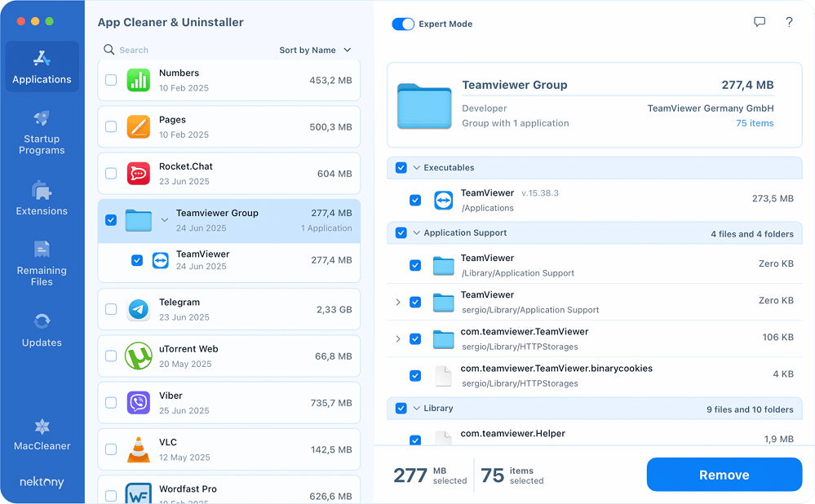Image resolution: width=815 pixels, height=504 pixels.
Task: Select the Telegram row name
Action: click(179, 303)
